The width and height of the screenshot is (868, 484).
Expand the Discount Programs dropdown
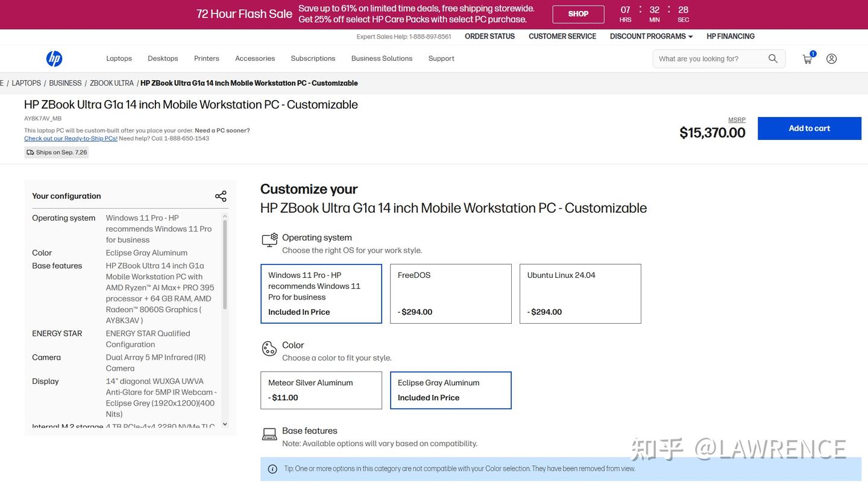651,36
